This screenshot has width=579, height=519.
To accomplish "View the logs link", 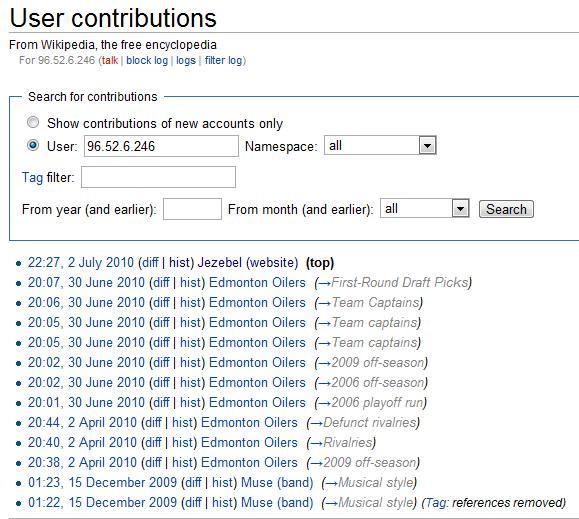I will pyautogui.click(x=186, y=60).
